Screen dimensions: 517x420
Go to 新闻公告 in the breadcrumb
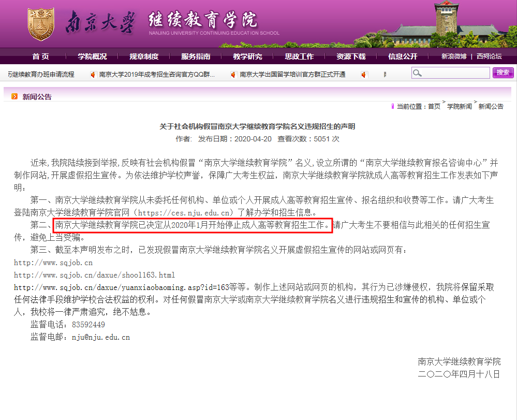(x=491, y=107)
